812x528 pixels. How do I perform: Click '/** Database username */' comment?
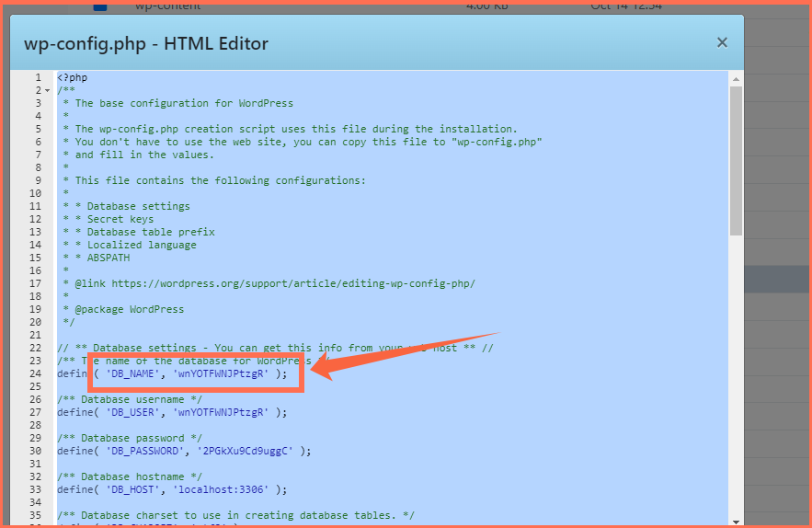pyautogui.click(x=130, y=399)
